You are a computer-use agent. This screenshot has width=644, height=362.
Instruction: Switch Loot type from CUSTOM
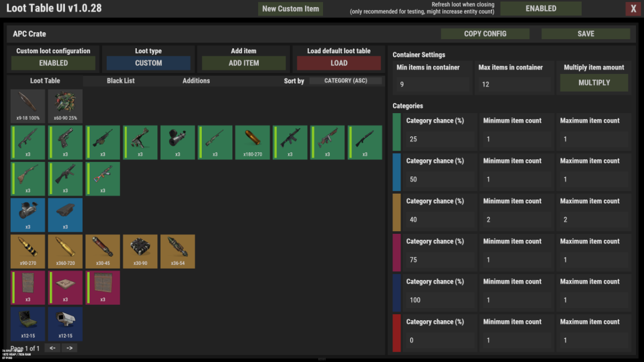[148, 63]
